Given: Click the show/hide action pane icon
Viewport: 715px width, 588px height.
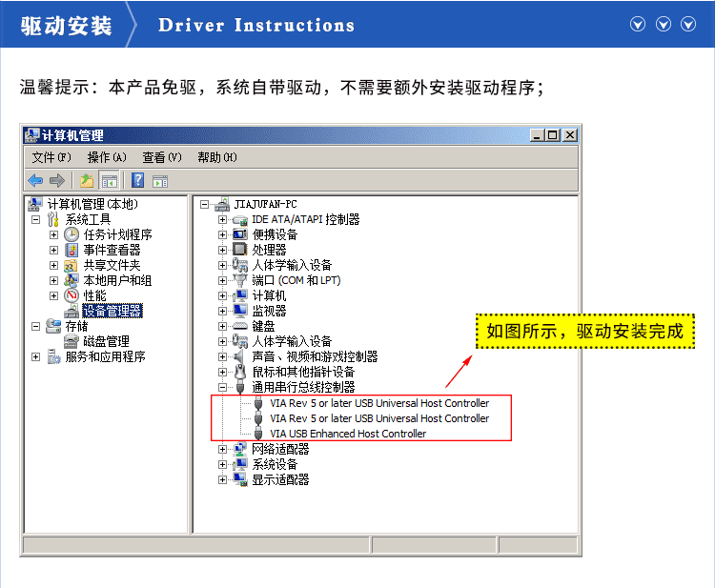Looking at the screenshot, I should point(160,181).
